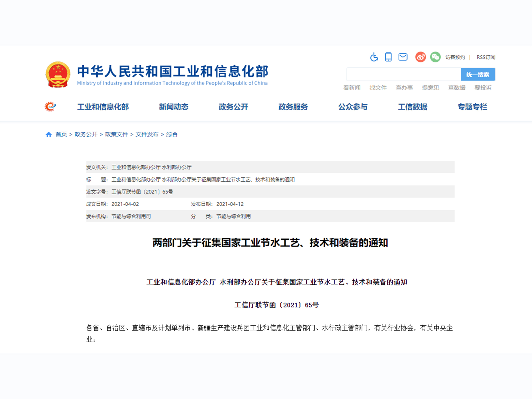532x399 pixels.
Task: Click the paragraph starting 各省、自治区、直辖市
Action: (269, 334)
